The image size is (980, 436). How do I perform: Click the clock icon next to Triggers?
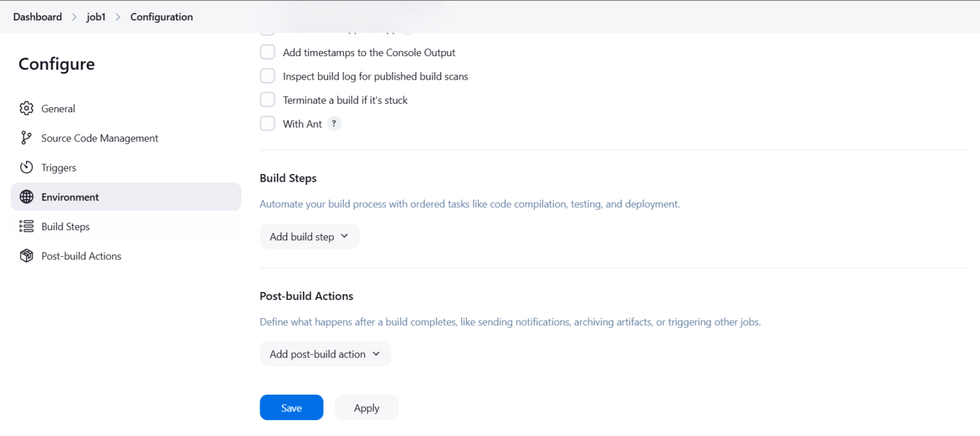pos(26,167)
